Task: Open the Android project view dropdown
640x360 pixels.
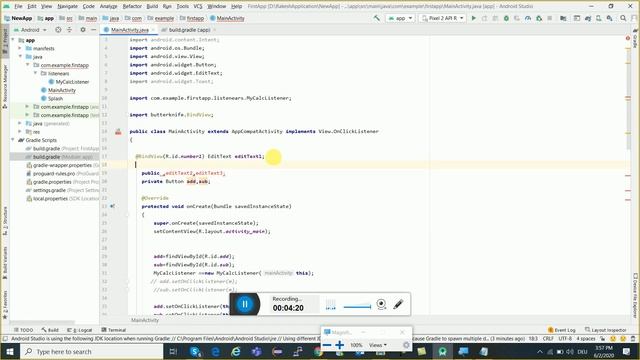Action: click(30, 30)
